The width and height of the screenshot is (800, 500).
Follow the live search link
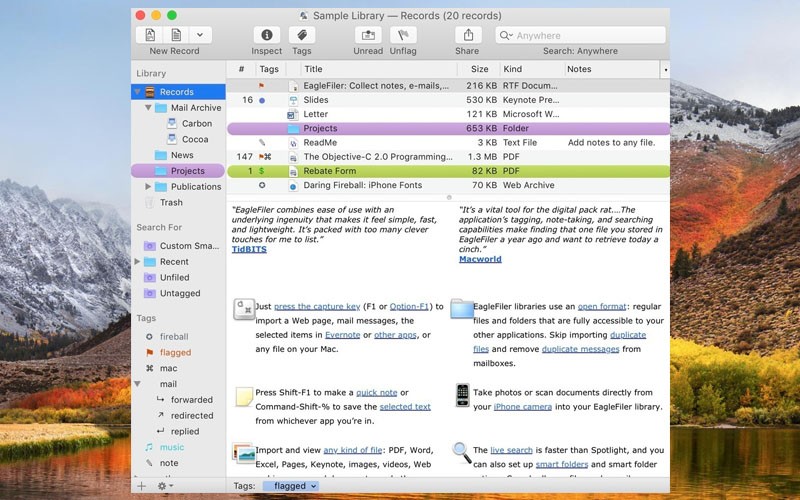pos(511,451)
